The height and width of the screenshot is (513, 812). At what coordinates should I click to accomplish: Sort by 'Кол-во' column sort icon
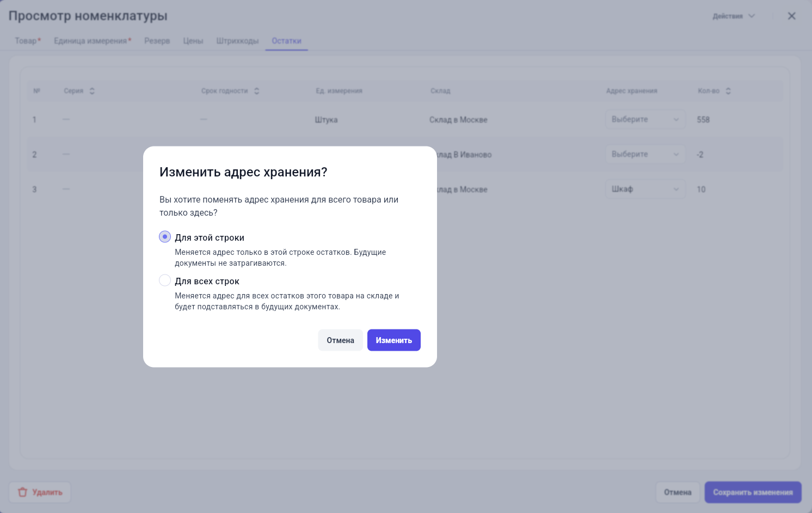(x=728, y=91)
